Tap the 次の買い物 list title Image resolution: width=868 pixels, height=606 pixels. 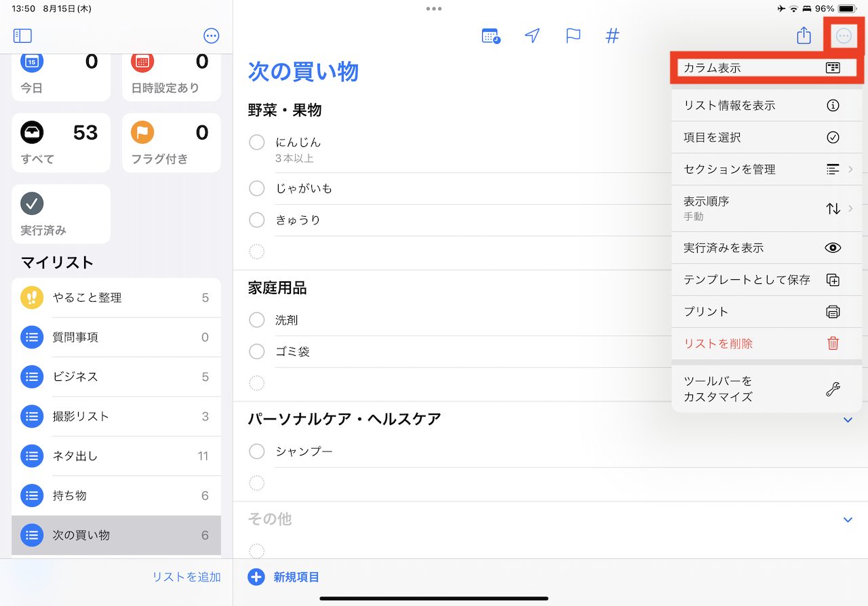pyautogui.click(x=303, y=71)
